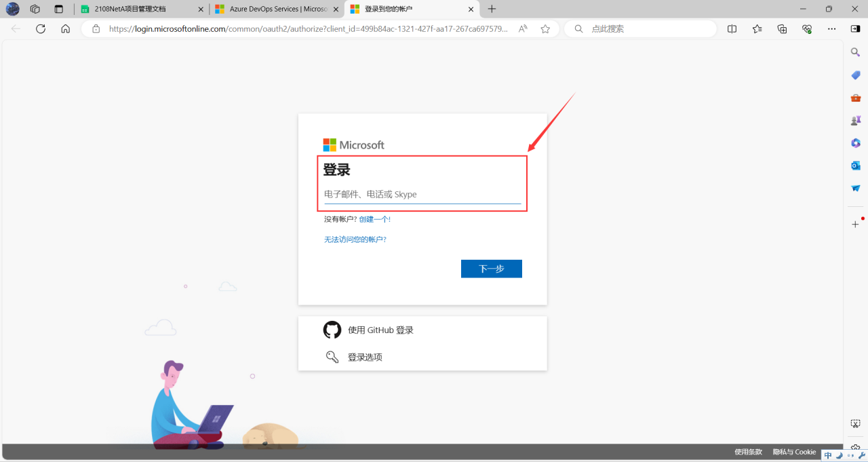Click 无法访问您的帐户? link
This screenshot has height=462, width=868.
[x=355, y=239]
